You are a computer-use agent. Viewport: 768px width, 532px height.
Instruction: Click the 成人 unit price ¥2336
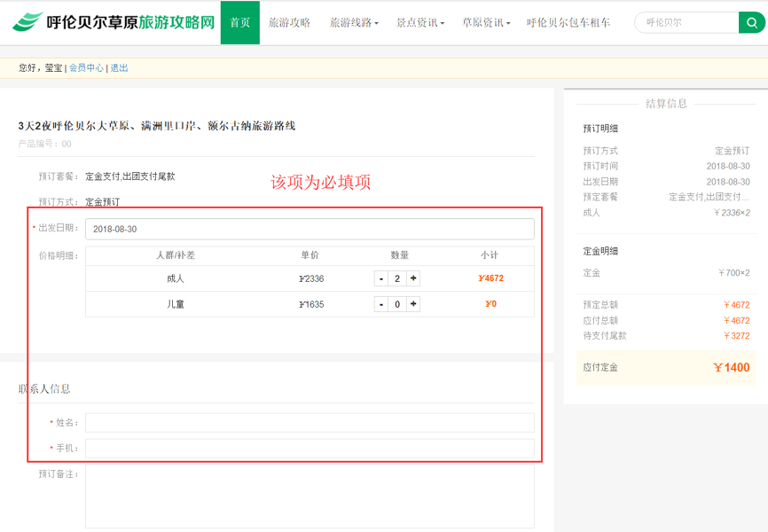pos(311,278)
